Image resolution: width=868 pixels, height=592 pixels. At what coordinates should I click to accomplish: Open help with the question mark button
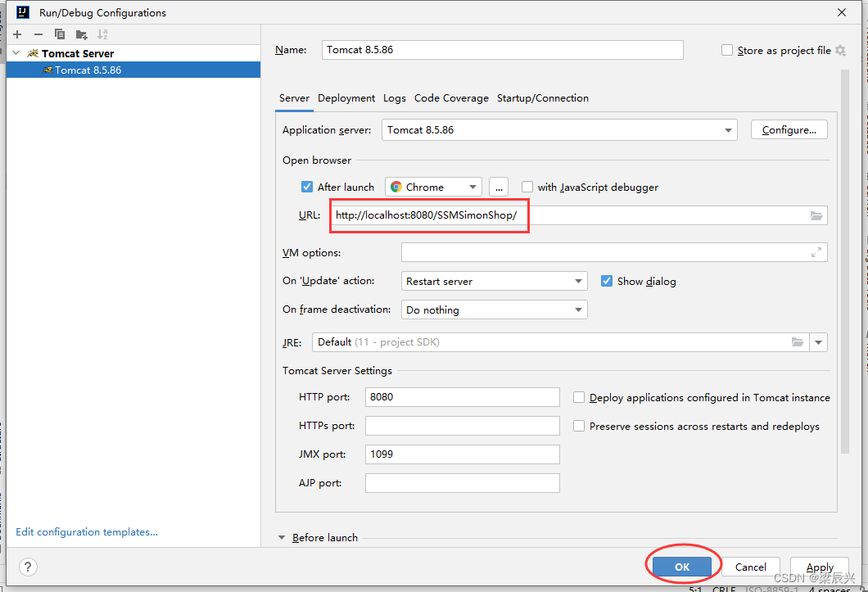[x=28, y=567]
